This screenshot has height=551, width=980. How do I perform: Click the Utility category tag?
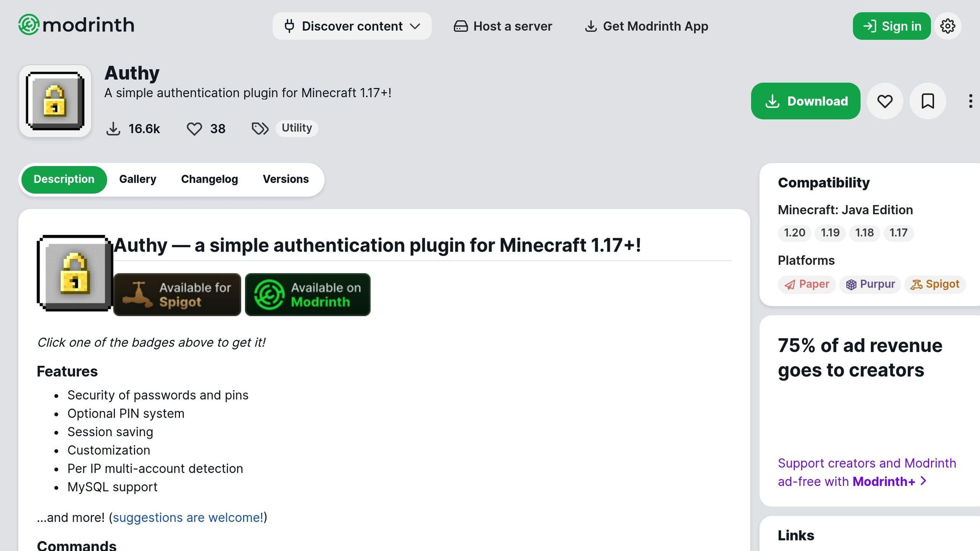297,128
